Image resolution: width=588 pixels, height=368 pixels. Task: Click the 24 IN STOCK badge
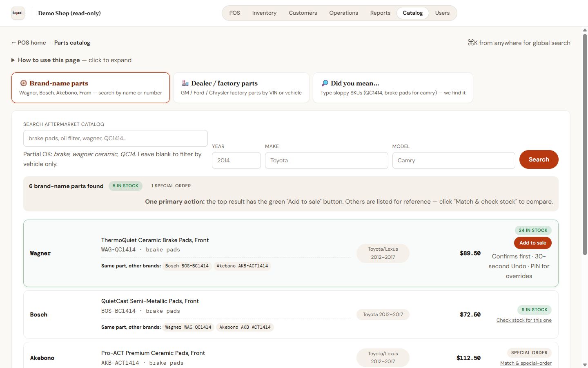[x=533, y=230]
